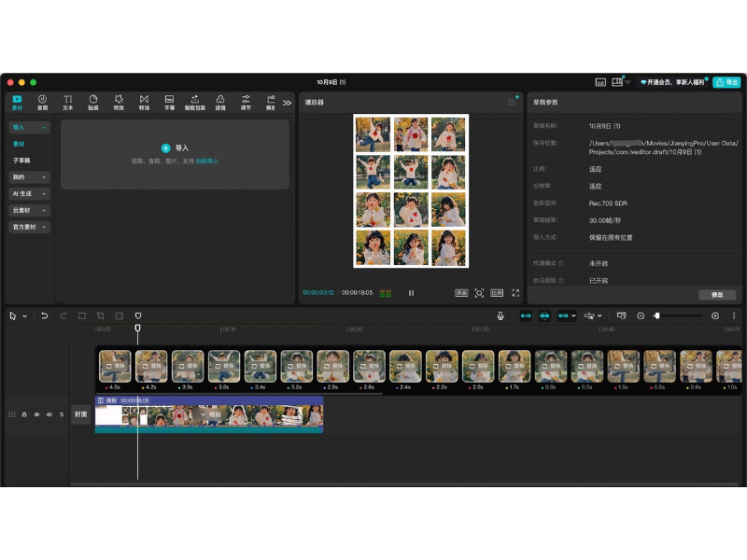Screen dimensions: 747x560
Task: Click the 滤镜 (Filters) icon
Action: coord(220,102)
